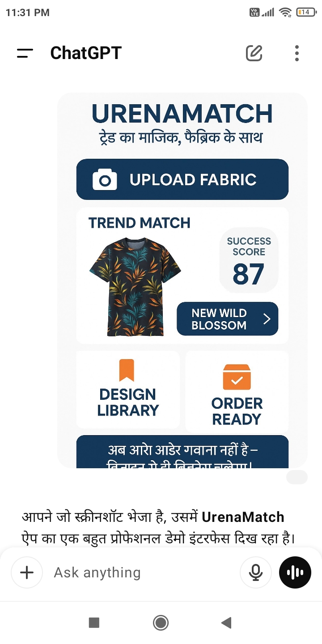322x644 pixels.
Task: Open the three-dot more options menu
Action: [x=297, y=53]
